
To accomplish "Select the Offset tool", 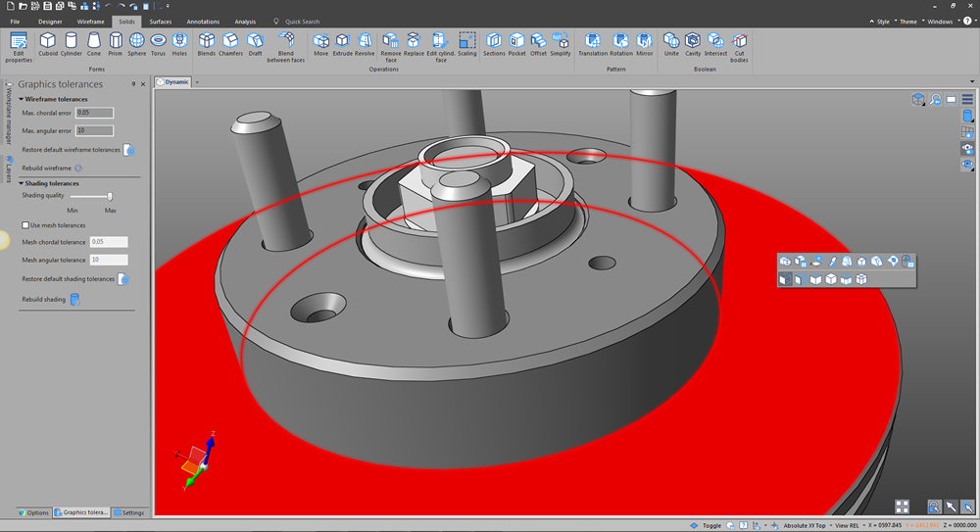I will (538, 44).
